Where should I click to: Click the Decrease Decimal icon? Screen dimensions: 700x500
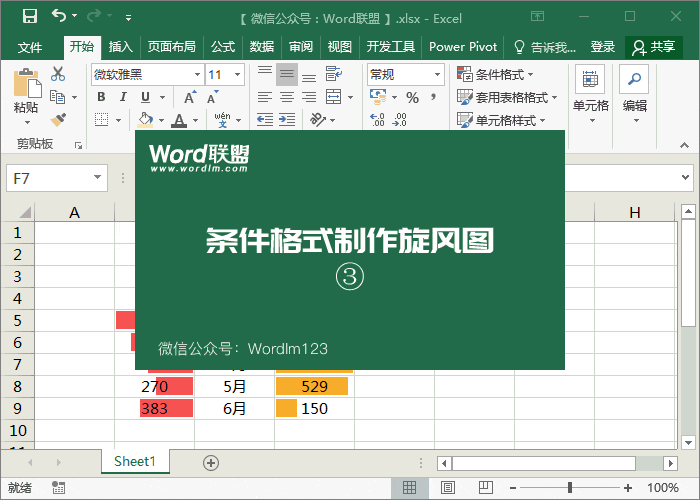click(x=399, y=119)
